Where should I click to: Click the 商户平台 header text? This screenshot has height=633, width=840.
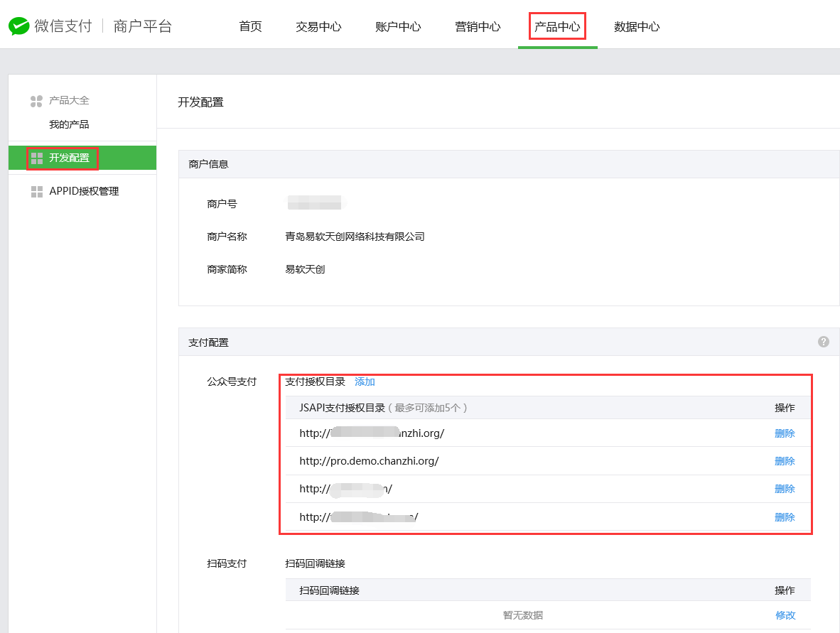[x=143, y=27]
